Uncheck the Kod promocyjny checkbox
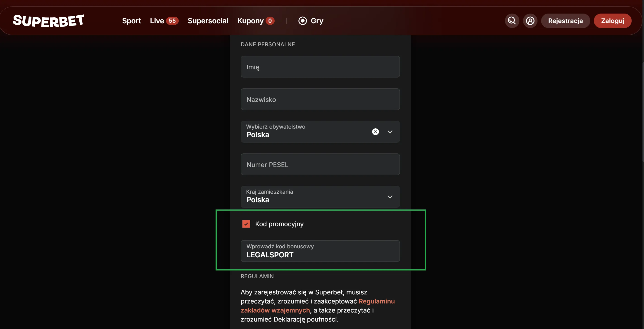 coord(246,224)
